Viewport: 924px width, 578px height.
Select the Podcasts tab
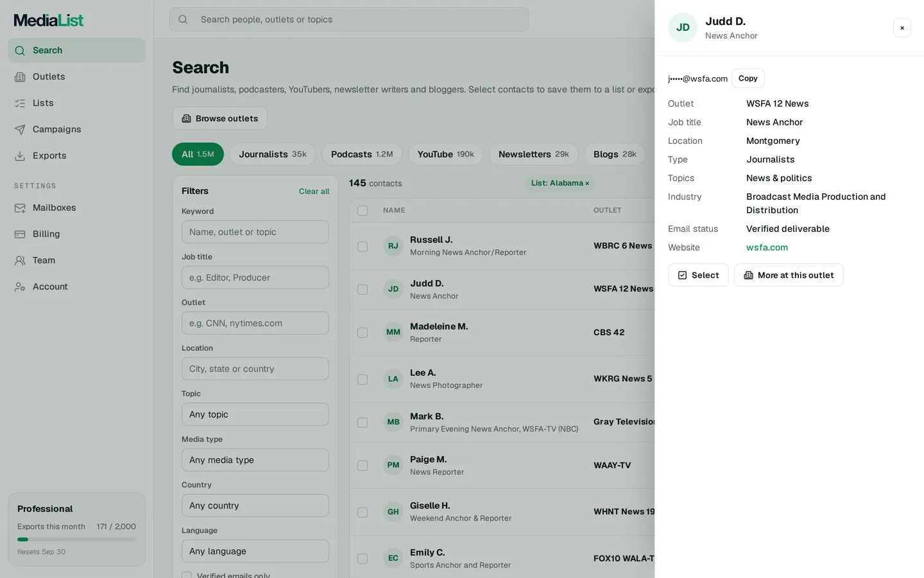point(362,154)
